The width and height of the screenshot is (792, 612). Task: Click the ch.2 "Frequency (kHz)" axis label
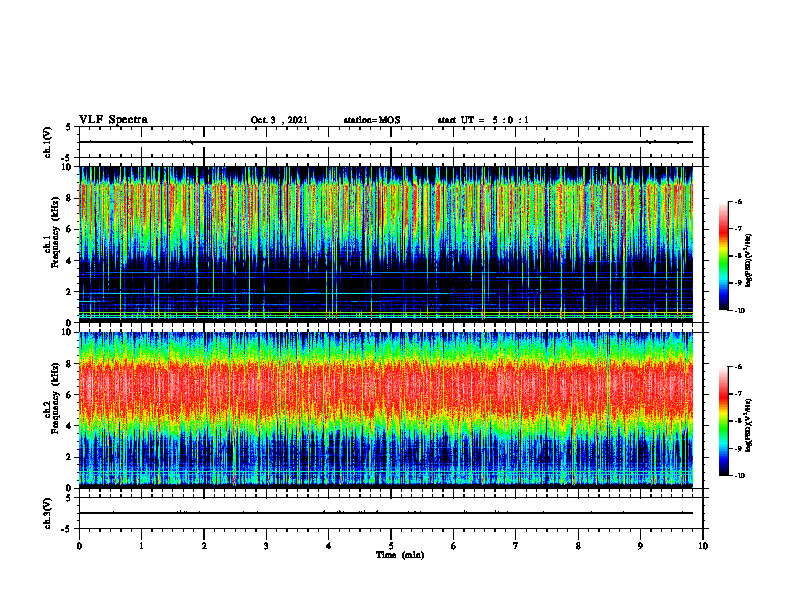(55, 398)
